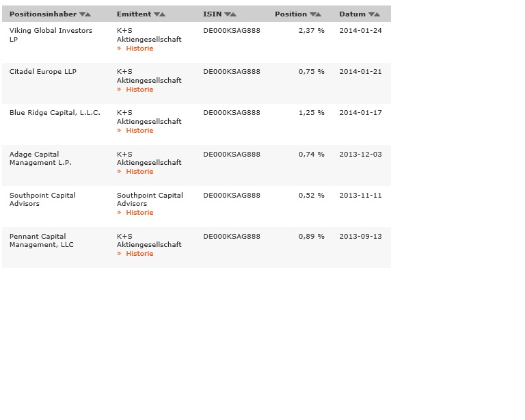Click the Datum column header label
This screenshot has width=525, height=420.
[353, 14]
